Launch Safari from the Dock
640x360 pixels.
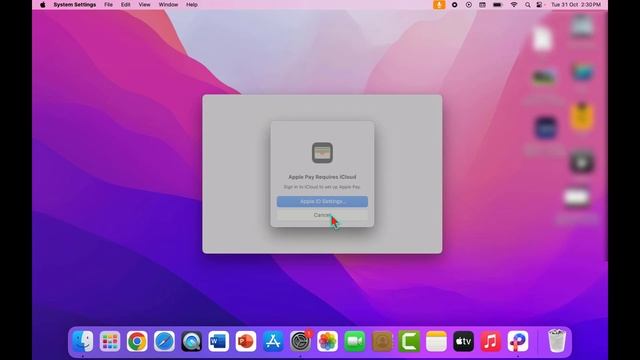tap(164, 341)
